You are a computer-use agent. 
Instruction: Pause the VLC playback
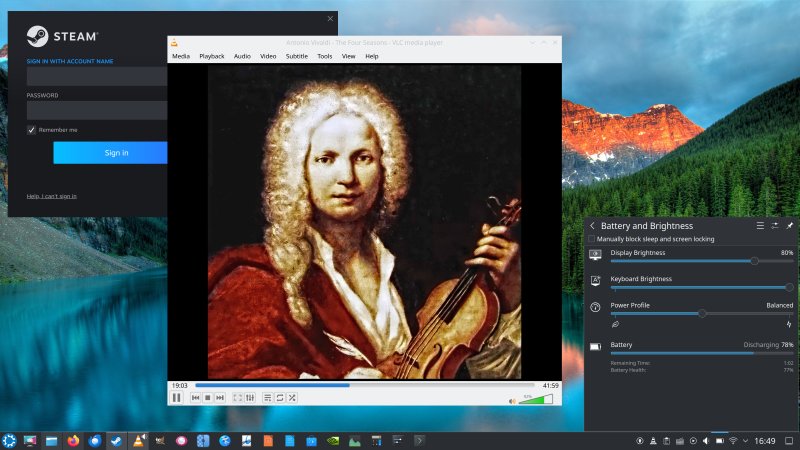(177, 398)
